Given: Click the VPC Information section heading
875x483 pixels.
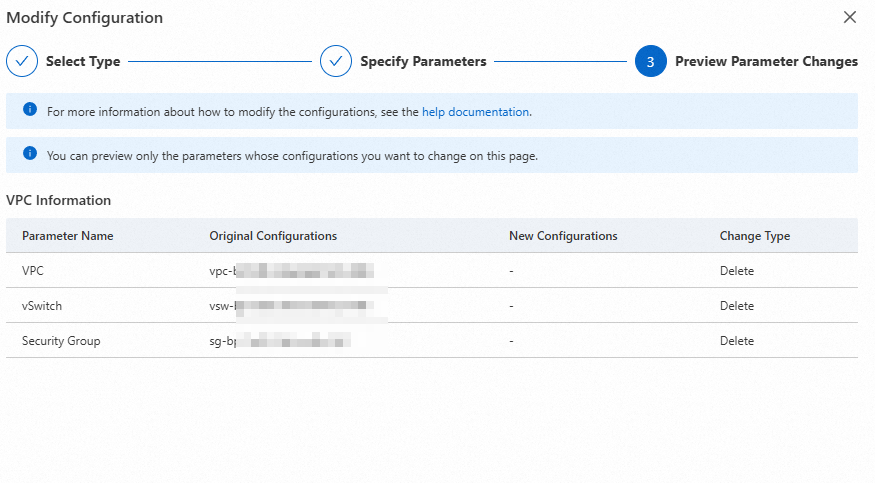Looking at the screenshot, I should pos(58,200).
